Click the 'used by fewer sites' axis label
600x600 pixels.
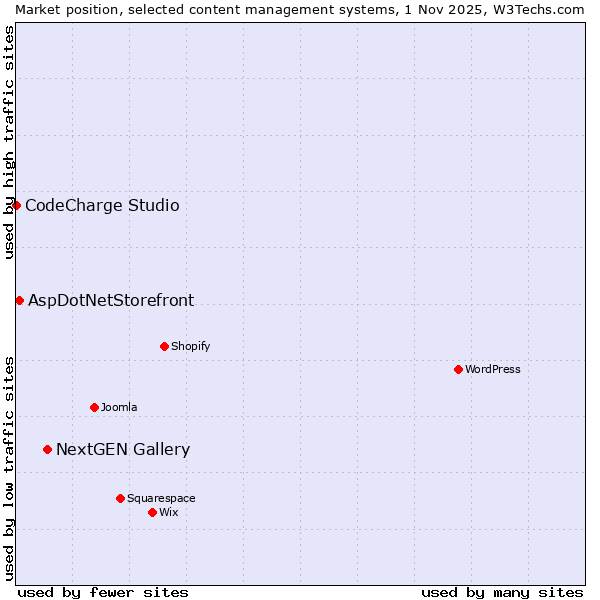[x=103, y=592]
